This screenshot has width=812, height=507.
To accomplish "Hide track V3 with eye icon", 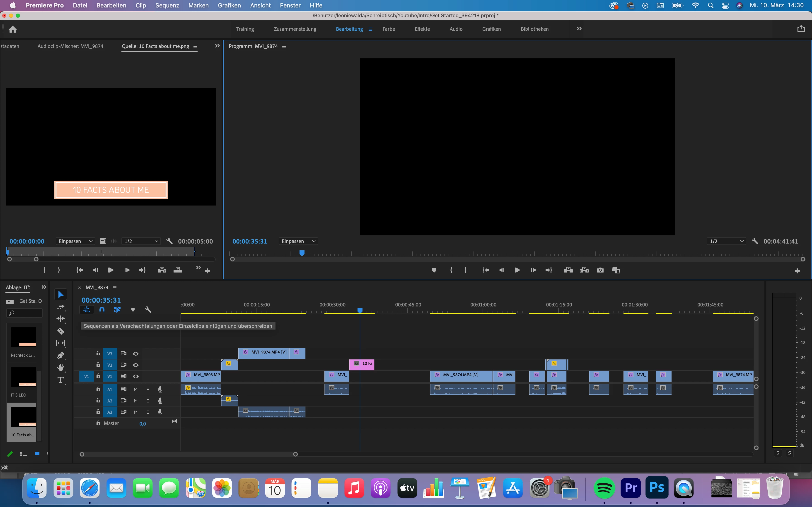I will coord(135,354).
